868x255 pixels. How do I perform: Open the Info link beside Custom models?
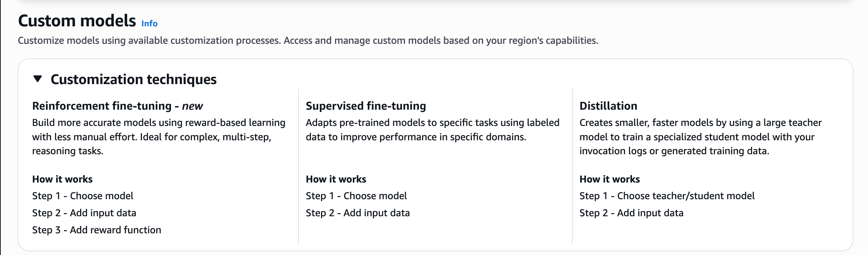tap(149, 24)
